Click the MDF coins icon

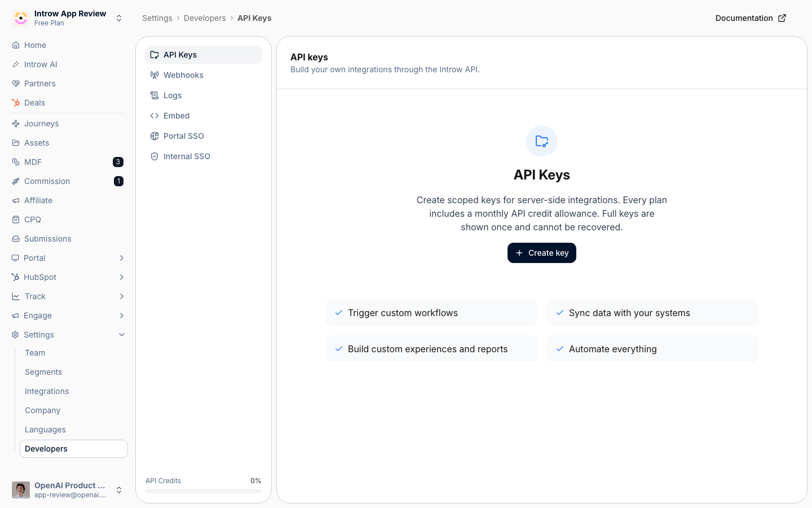(16, 162)
